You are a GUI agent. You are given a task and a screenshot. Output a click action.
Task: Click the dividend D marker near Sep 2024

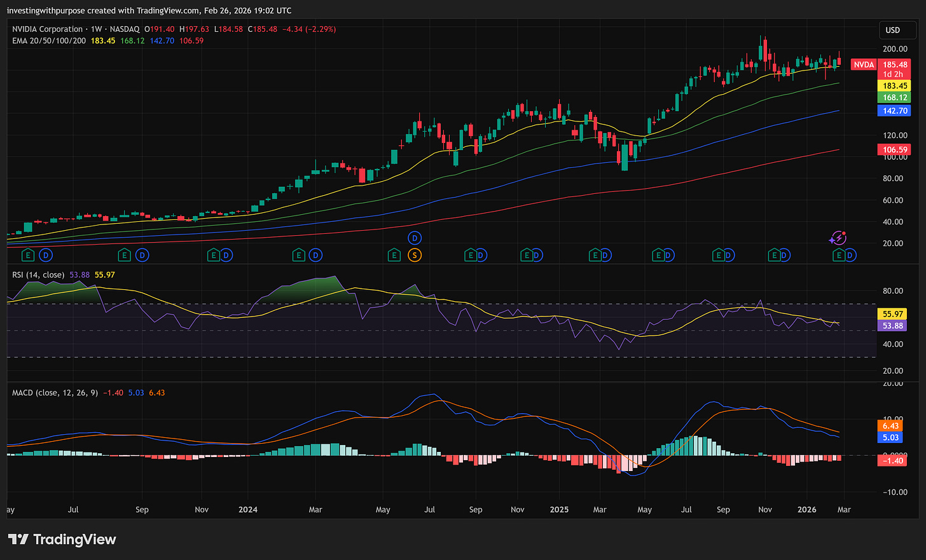click(x=481, y=255)
